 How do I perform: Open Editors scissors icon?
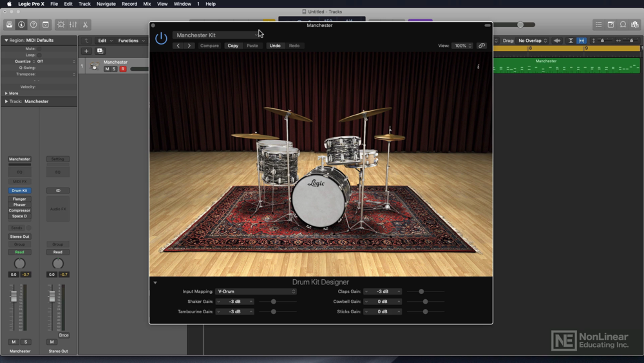pyautogui.click(x=85, y=25)
